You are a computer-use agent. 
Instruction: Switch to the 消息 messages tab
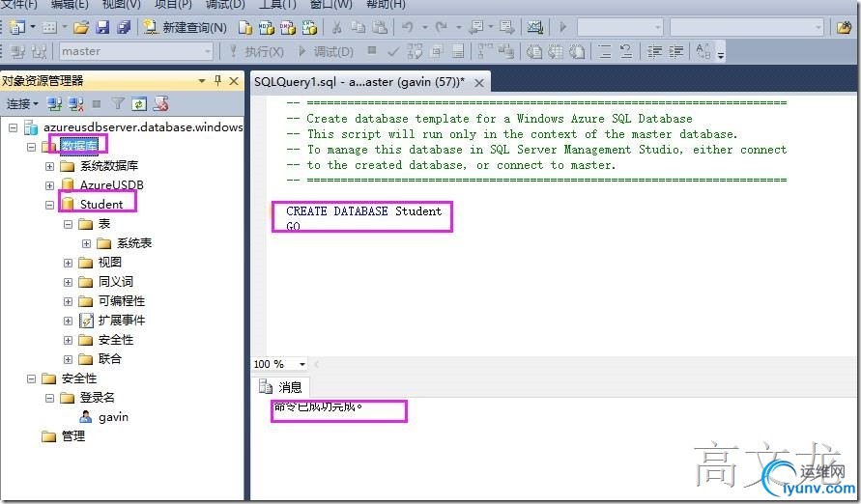(280, 387)
